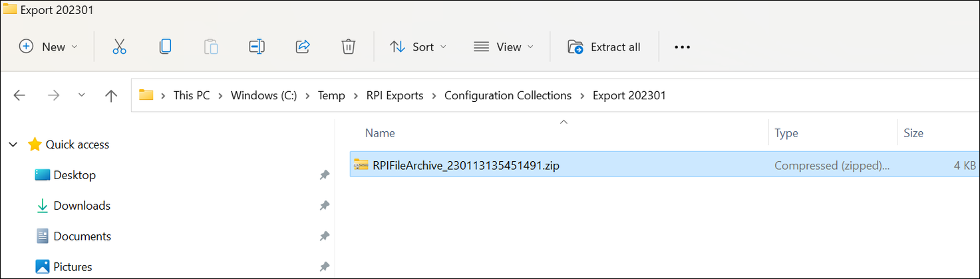The width and height of the screenshot is (980, 279).
Task: Go up one folder level arrow
Action: pyautogui.click(x=111, y=95)
